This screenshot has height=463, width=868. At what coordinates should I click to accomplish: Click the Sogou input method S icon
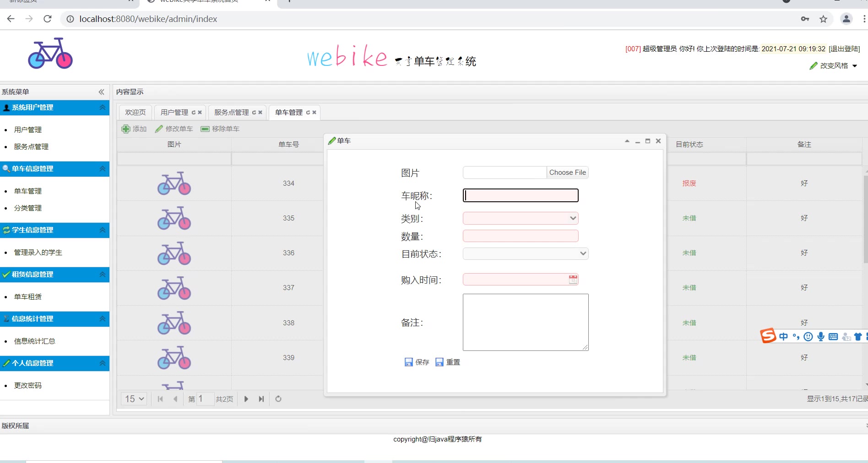(x=768, y=336)
